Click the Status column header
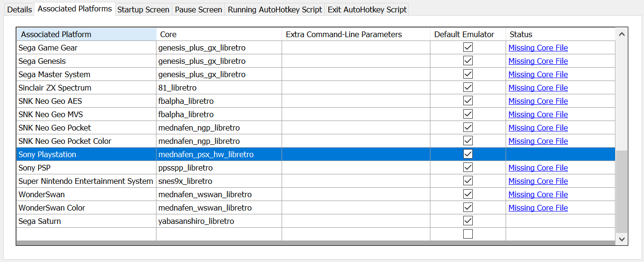Screen dimensions: 644x262 click(x=560, y=34)
